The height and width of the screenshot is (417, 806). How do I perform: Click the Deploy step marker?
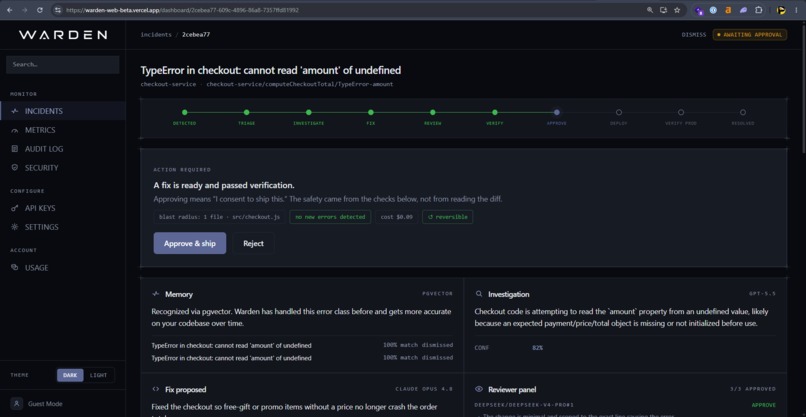click(x=619, y=112)
